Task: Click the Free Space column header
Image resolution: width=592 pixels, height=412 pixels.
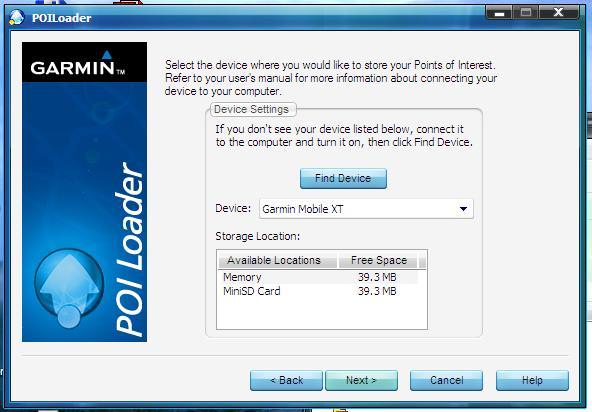Action: point(379,260)
